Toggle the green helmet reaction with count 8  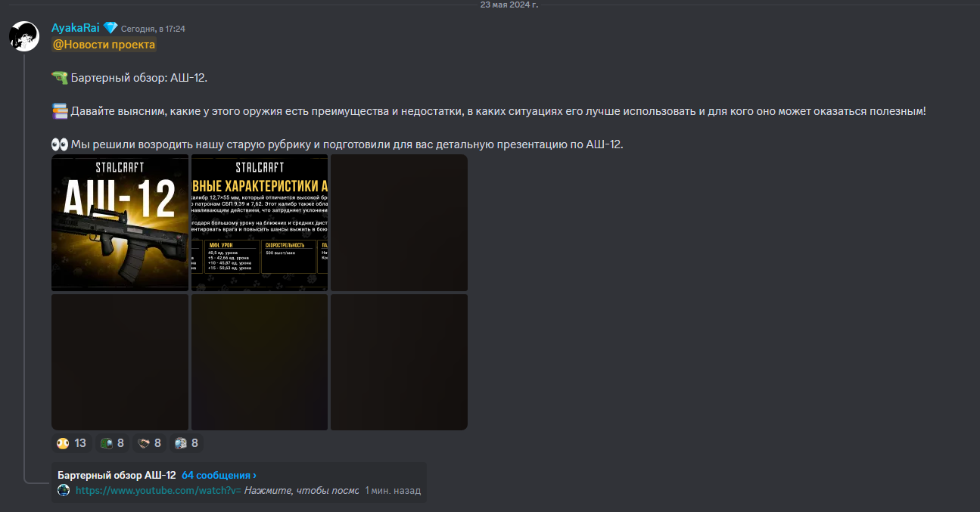coord(112,443)
